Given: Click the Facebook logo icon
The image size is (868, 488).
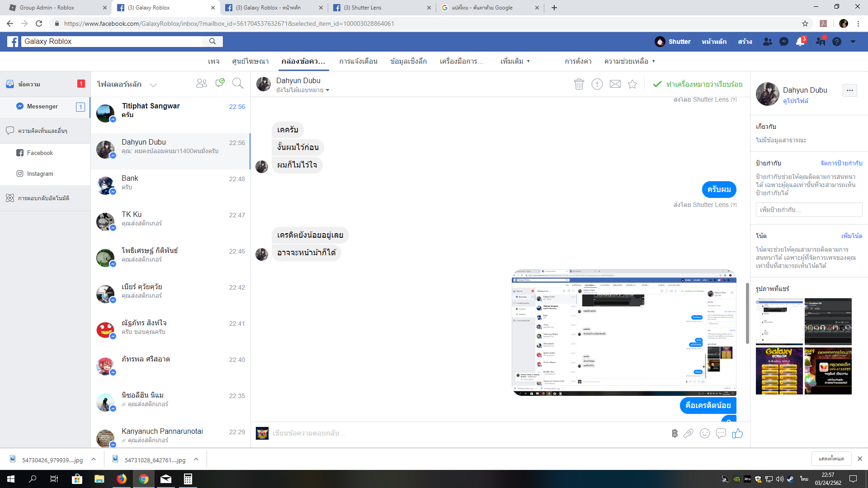Looking at the screenshot, I should (13, 42).
